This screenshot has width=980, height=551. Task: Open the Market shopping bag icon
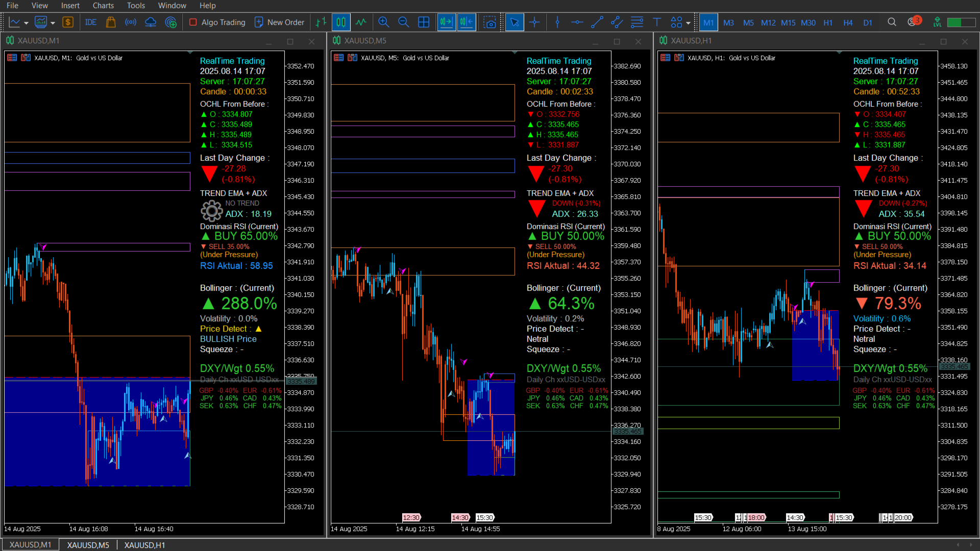point(111,22)
